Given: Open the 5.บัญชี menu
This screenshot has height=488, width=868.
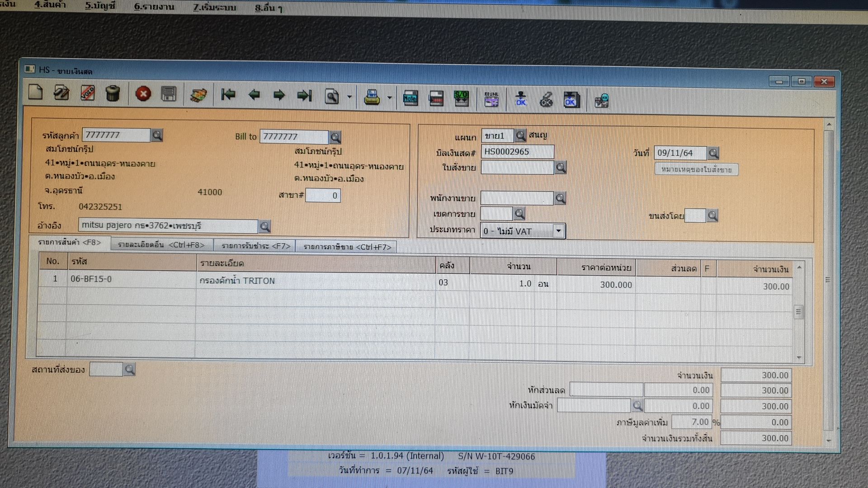Looking at the screenshot, I should pos(100,6).
